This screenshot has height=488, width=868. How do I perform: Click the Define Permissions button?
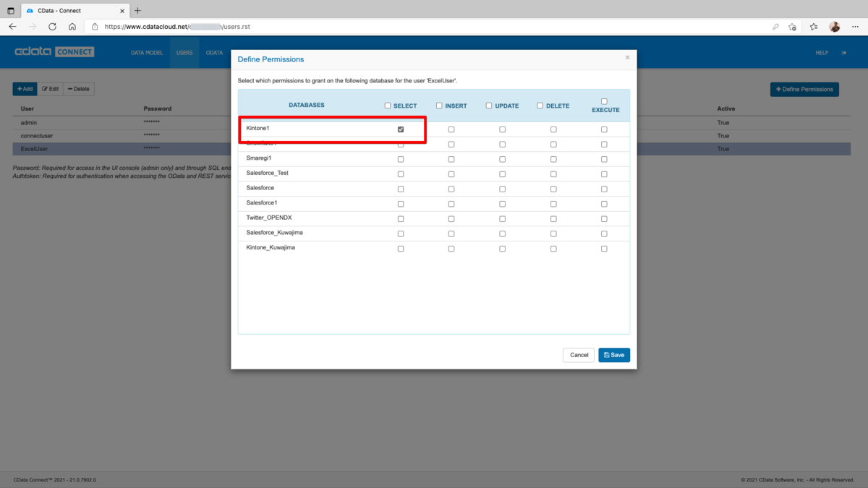[804, 89]
